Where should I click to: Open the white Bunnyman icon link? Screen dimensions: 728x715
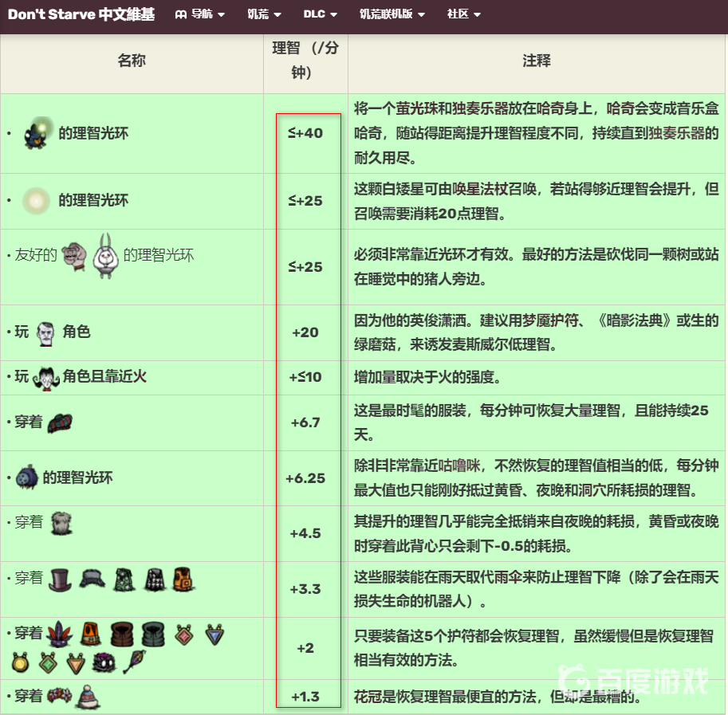click(x=106, y=256)
